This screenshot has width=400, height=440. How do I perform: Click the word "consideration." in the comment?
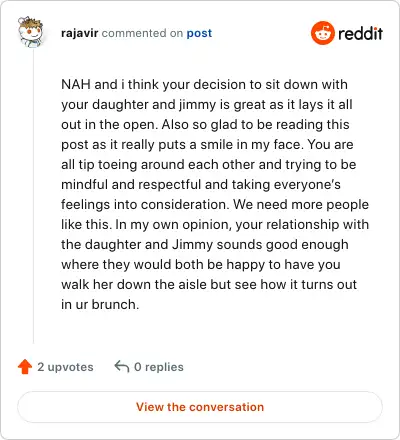click(x=186, y=204)
